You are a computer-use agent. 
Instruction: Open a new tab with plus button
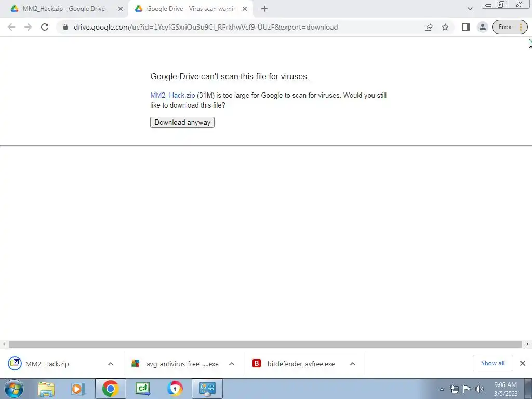pyautogui.click(x=264, y=9)
